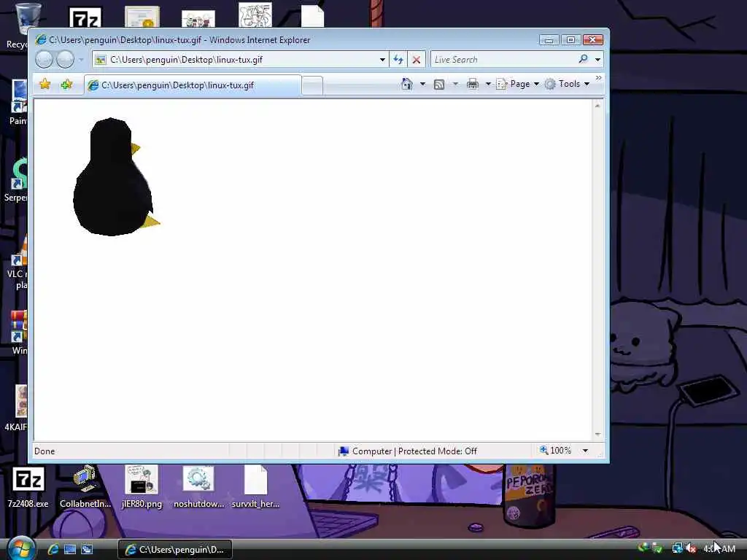The width and height of the screenshot is (747, 560).
Task: Open the Favorites Center star icon
Action: [44, 85]
